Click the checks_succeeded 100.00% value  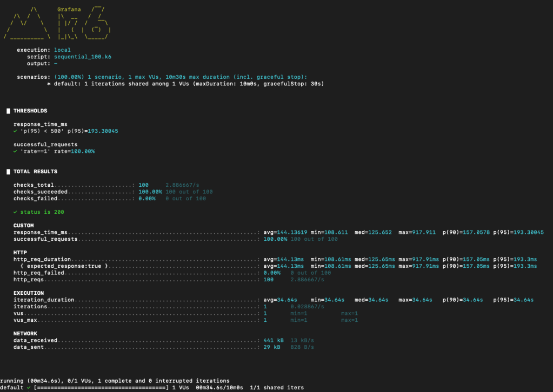(x=150, y=192)
